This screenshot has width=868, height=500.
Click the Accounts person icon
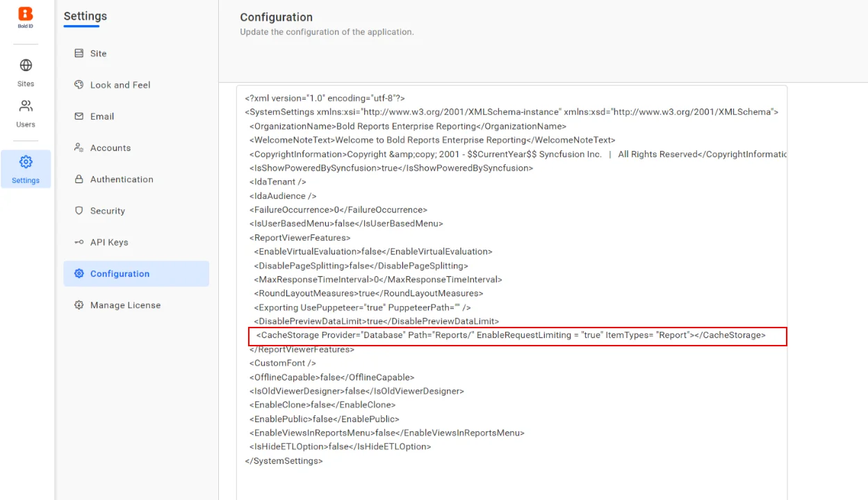(x=79, y=147)
